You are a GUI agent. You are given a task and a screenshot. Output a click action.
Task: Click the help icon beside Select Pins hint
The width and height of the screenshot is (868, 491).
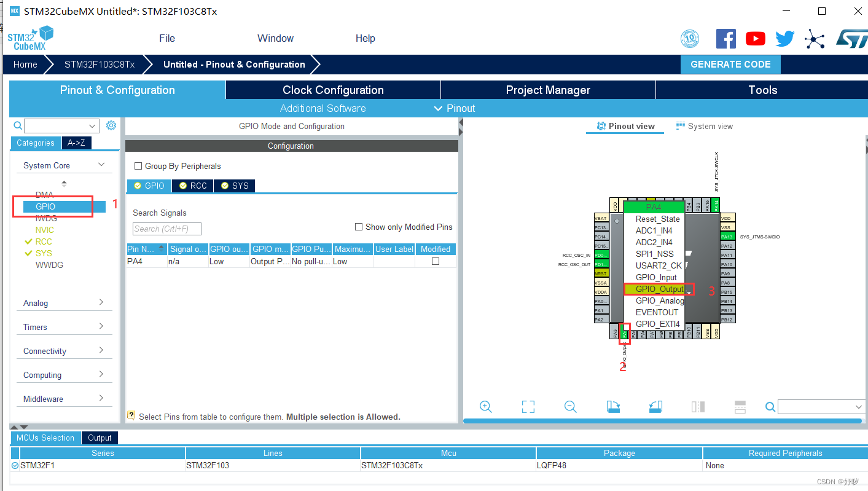[131, 415]
